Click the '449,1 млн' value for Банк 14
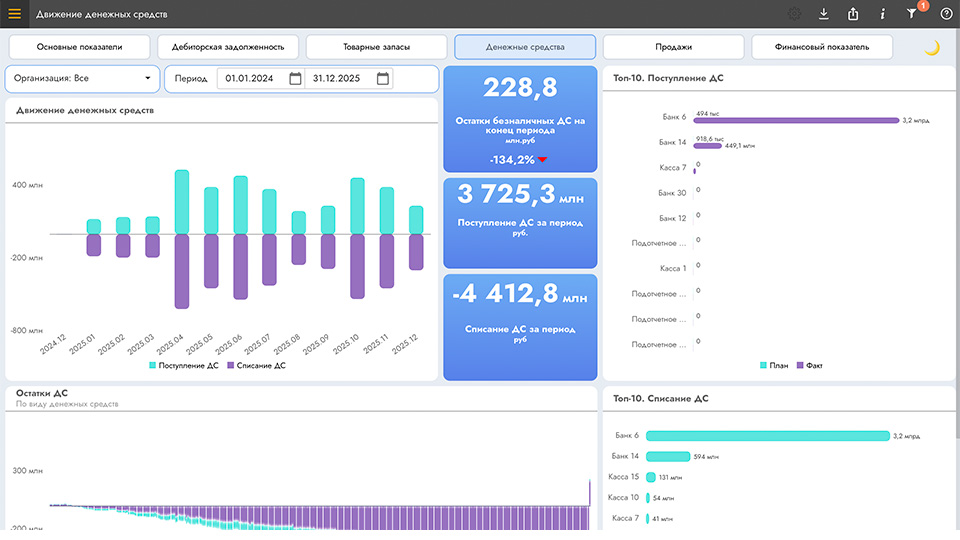Viewport: 960px width, 540px height. (740, 146)
